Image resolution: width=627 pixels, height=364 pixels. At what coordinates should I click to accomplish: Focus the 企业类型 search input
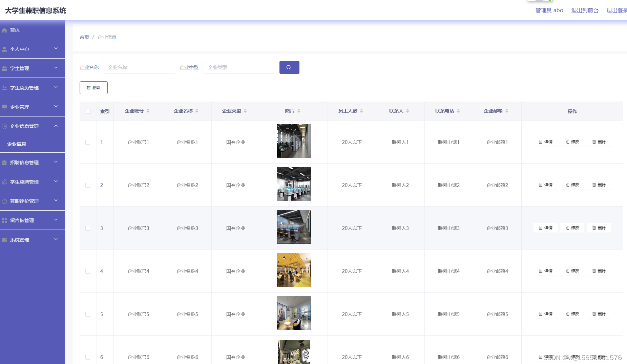[x=239, y=67]
